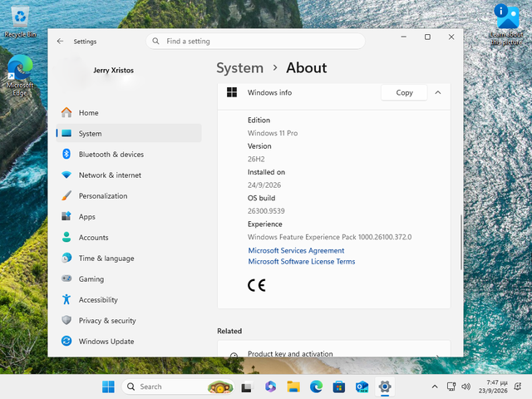Click the Find a setting search box
Viewport: 532px width, 399px height.
255,42
